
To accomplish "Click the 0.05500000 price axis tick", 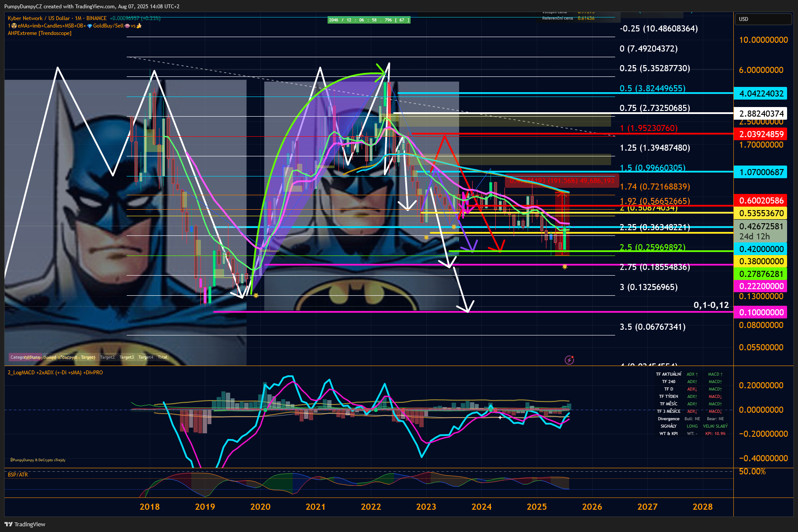I will coord(761,347).
